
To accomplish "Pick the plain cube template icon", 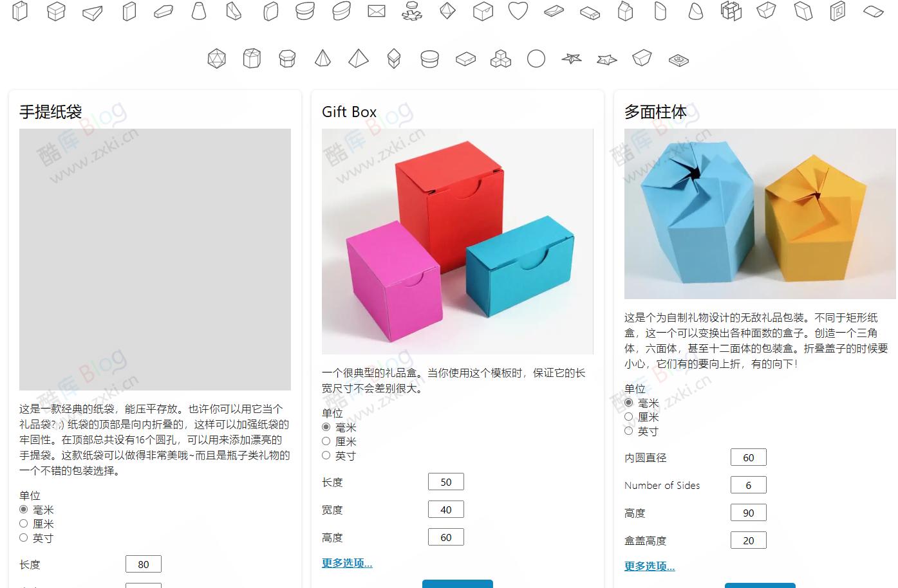I will click(x=483, y=11).
